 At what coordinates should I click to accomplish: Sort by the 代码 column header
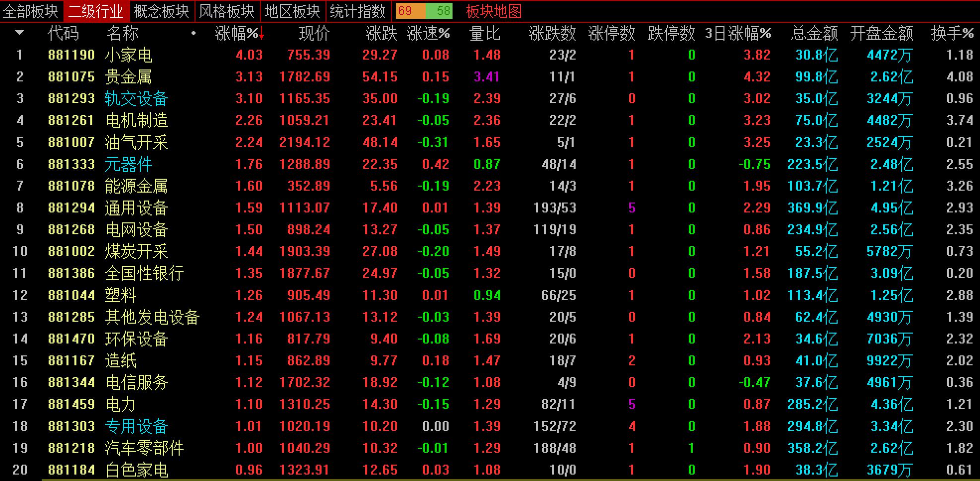(x=63, y=33)
